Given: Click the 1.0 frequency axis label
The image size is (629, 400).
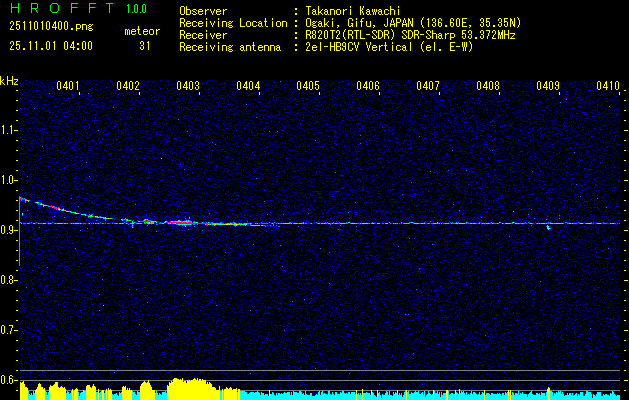Looking at the screenshot, I should point(9,180).
